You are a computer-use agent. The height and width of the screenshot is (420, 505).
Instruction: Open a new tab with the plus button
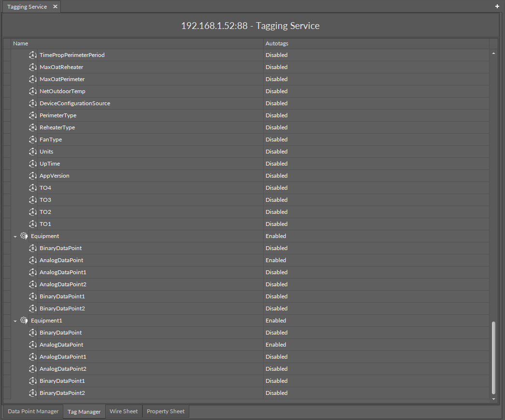click(x=497, y=6)
